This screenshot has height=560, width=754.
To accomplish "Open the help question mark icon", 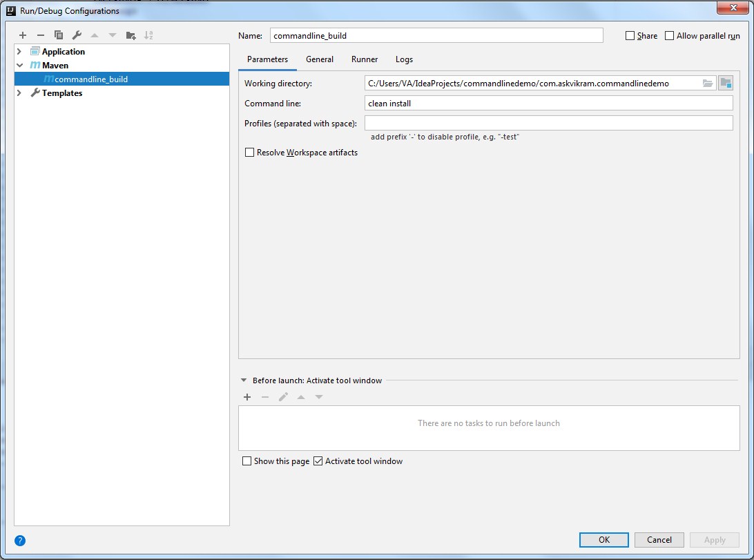I will pyautogui.click(x=20, y=540).
